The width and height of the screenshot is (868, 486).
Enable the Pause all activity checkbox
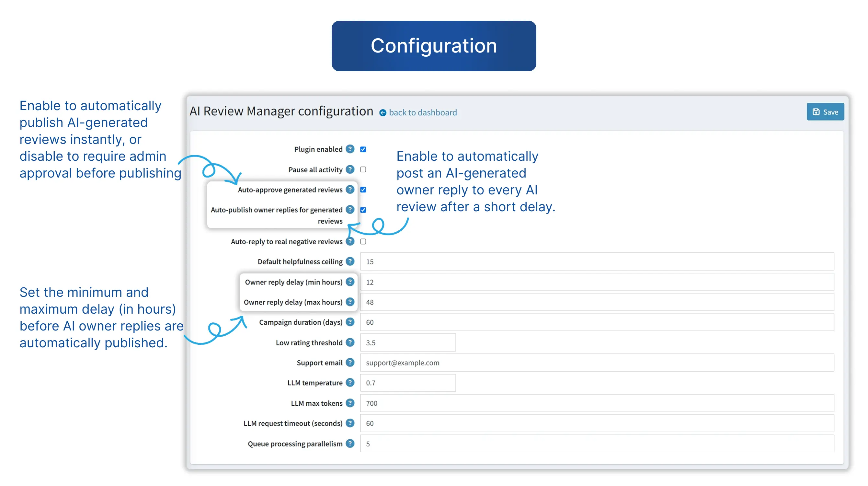point(363,169)
